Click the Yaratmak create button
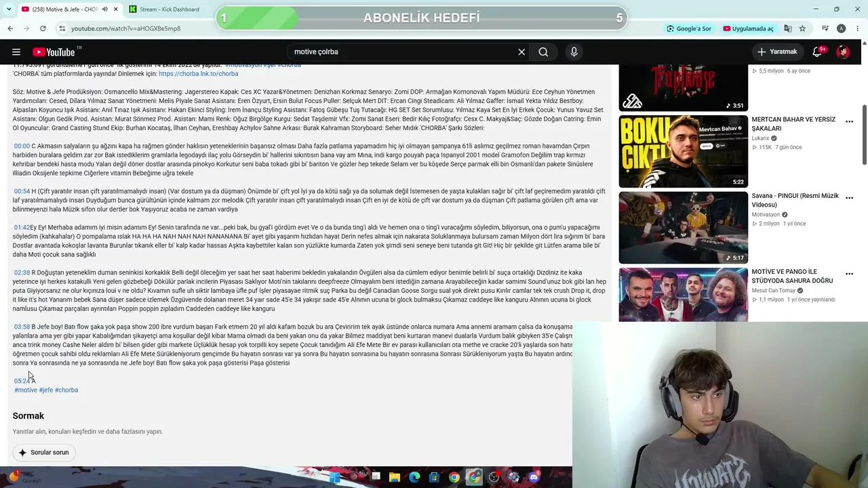 [777, 52]
